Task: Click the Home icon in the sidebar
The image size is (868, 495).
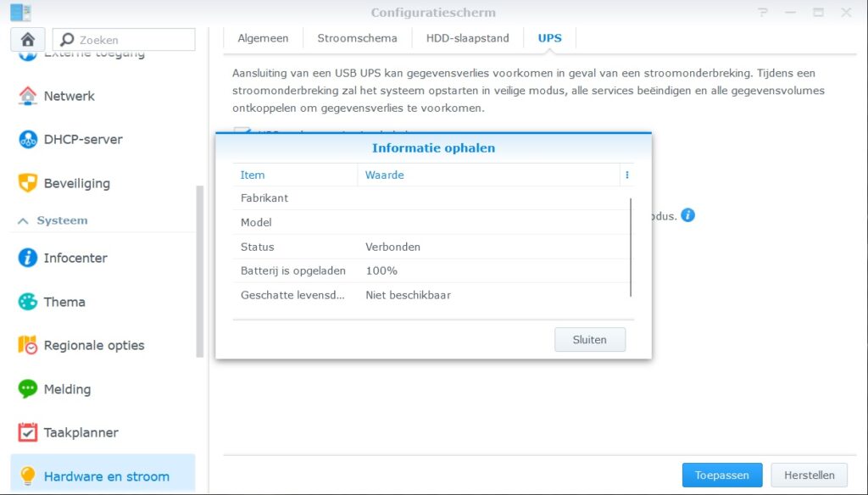Action: (28, 40)
